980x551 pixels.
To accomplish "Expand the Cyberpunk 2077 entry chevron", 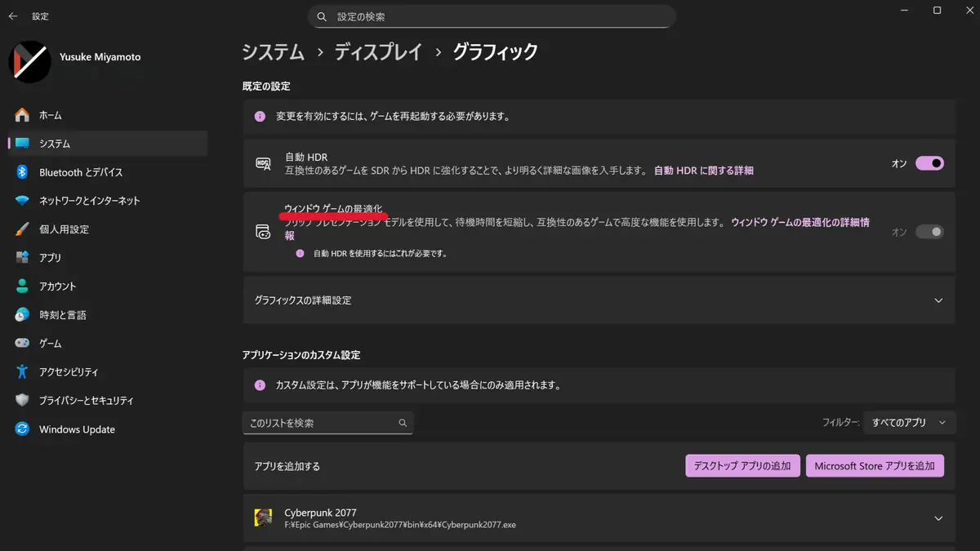I will pyautogui.click(x=938, y=518).
